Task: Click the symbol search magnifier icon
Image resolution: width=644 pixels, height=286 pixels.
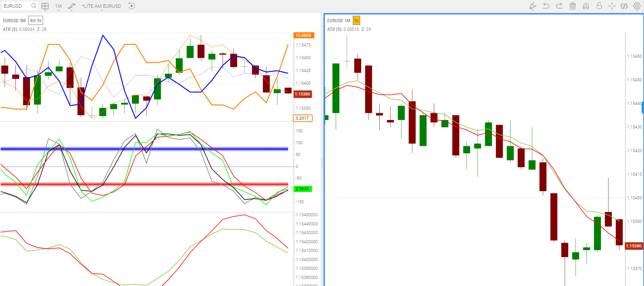Action: coord(34,6)
